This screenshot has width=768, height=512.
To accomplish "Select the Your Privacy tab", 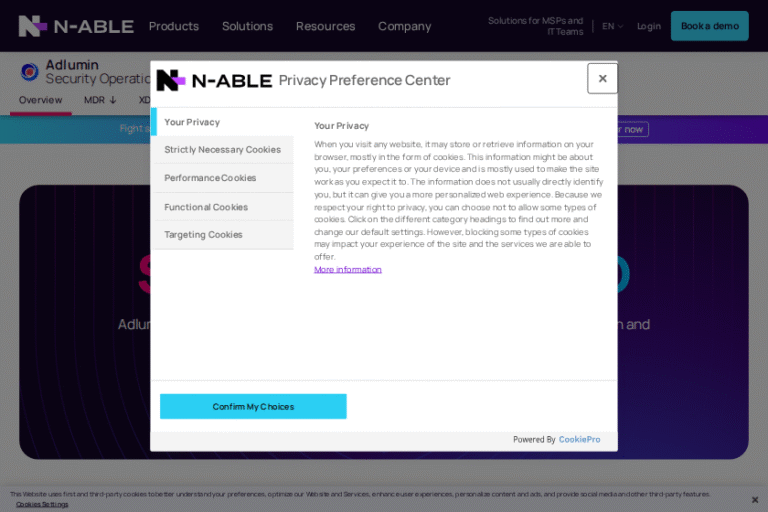I will tap(192, 122).
